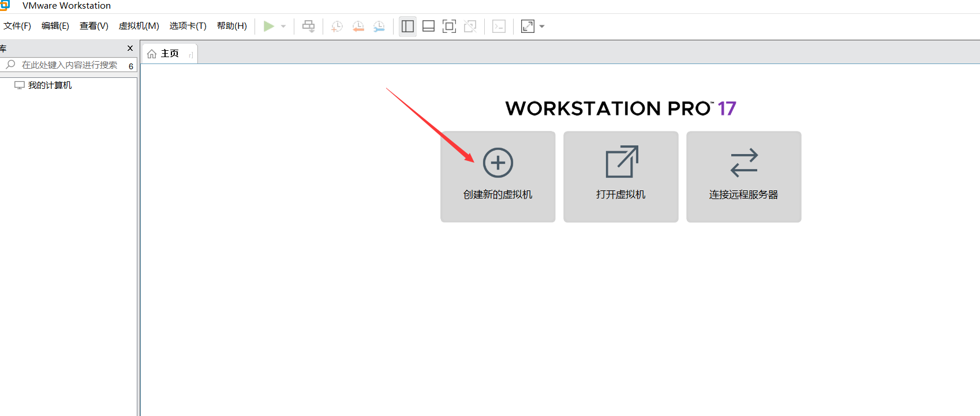Open the snapshot manager wrench icon
Image resolution: width=980 pixels, height=416 pixels.
pyautogui.click(x=379, y=27)
